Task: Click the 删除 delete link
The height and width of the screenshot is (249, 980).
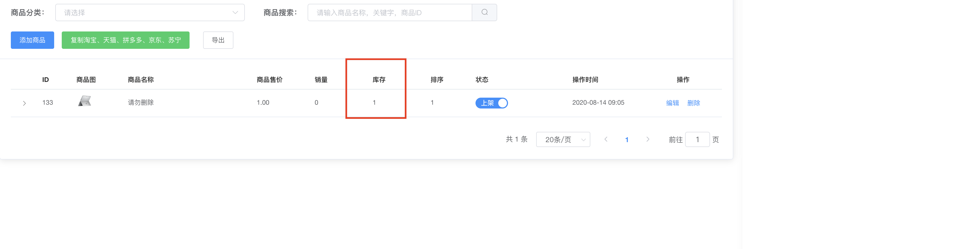Action: pos(694,103)
